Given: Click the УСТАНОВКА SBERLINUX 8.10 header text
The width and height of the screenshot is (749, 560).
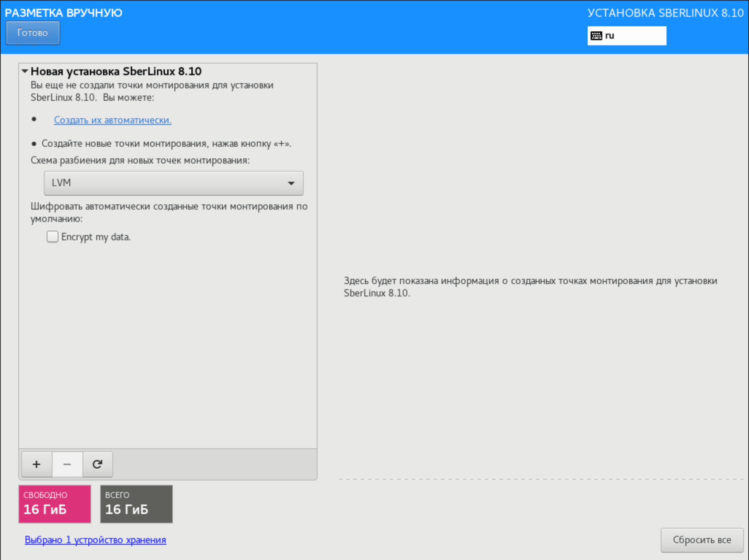Looking at the screenshot, I should 665,13.
